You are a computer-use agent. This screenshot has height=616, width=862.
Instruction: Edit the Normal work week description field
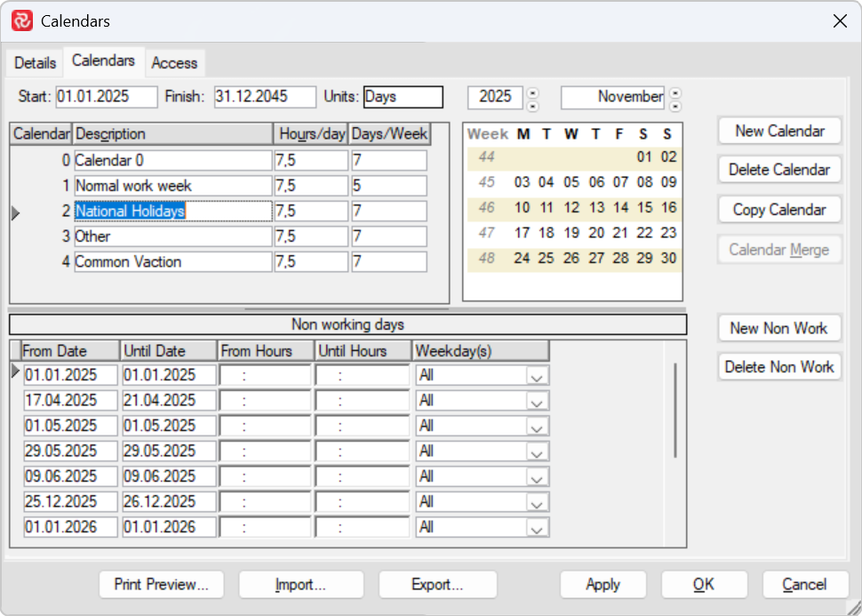pyautogui.click(x=172, y=185)
